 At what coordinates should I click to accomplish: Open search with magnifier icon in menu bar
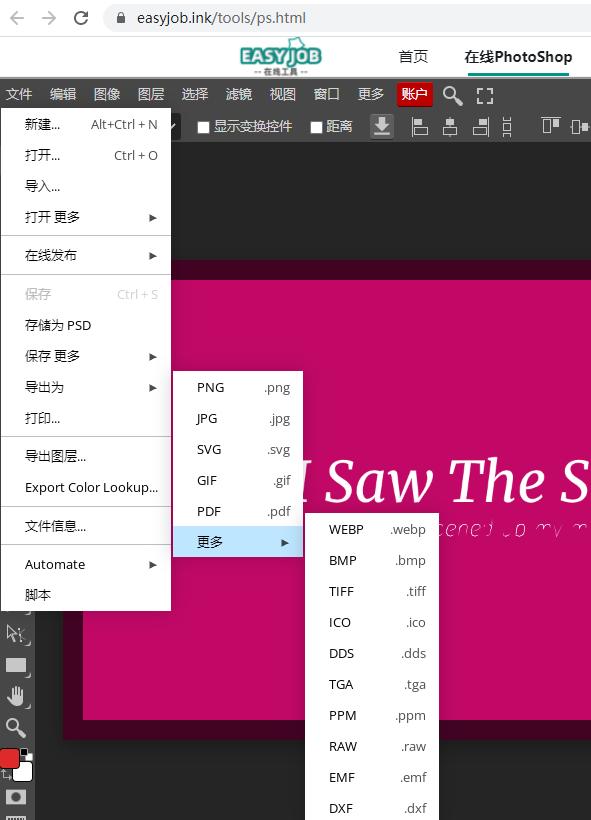tap(452, 96)
